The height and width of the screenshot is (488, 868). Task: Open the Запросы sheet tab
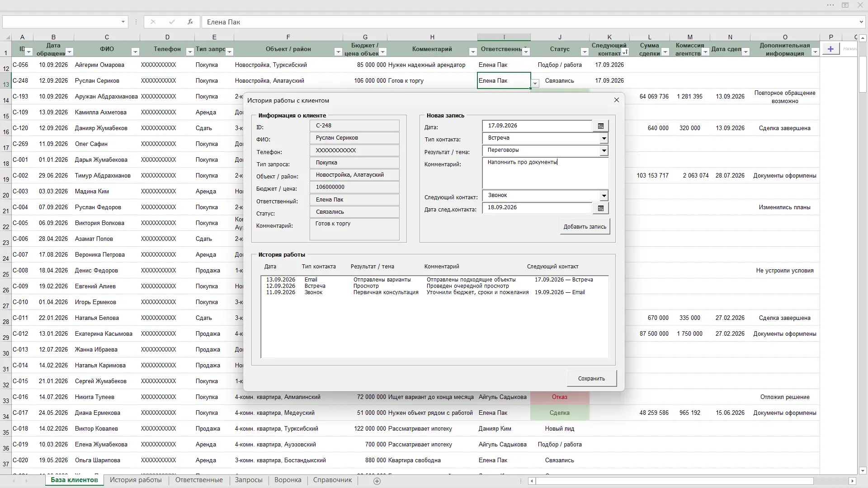[249, 480]
